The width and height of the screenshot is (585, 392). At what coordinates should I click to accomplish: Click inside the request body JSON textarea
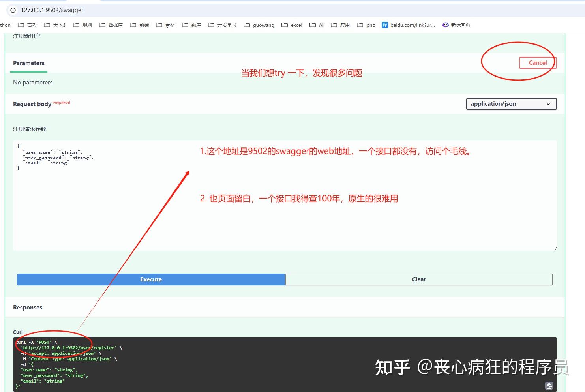(x=285, y=195)
